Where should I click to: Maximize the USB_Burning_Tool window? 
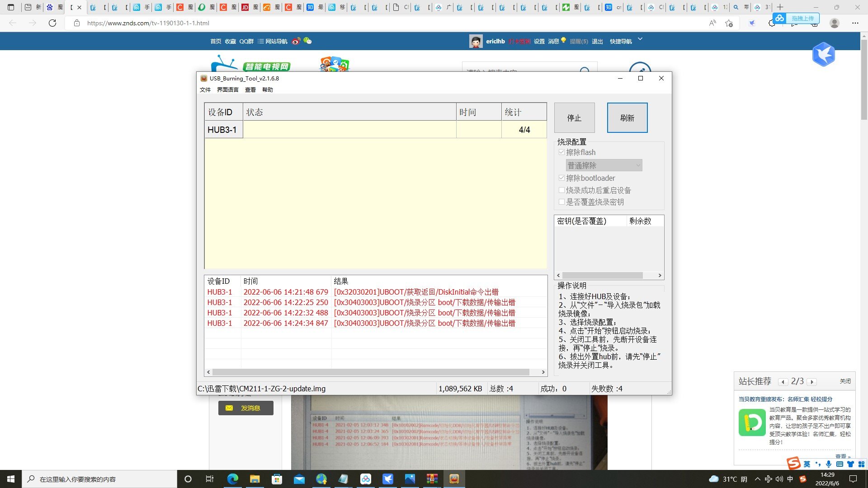pos(640,78)
